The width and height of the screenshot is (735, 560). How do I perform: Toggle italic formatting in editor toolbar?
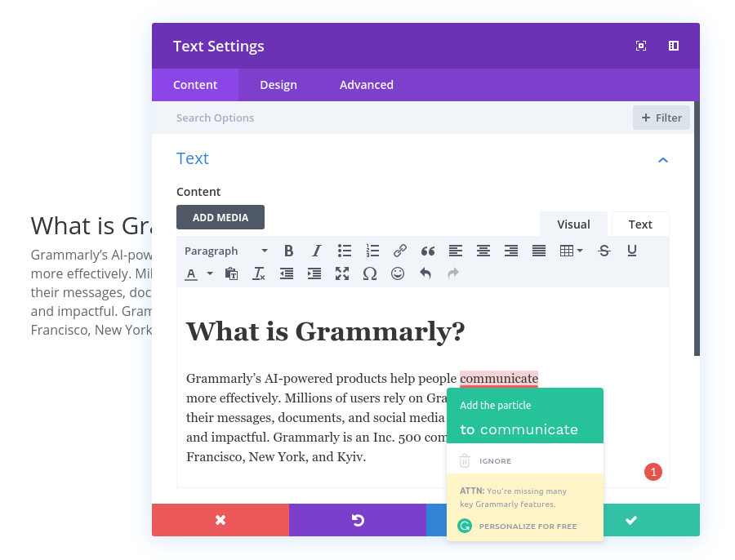click(x=317, y=251)
